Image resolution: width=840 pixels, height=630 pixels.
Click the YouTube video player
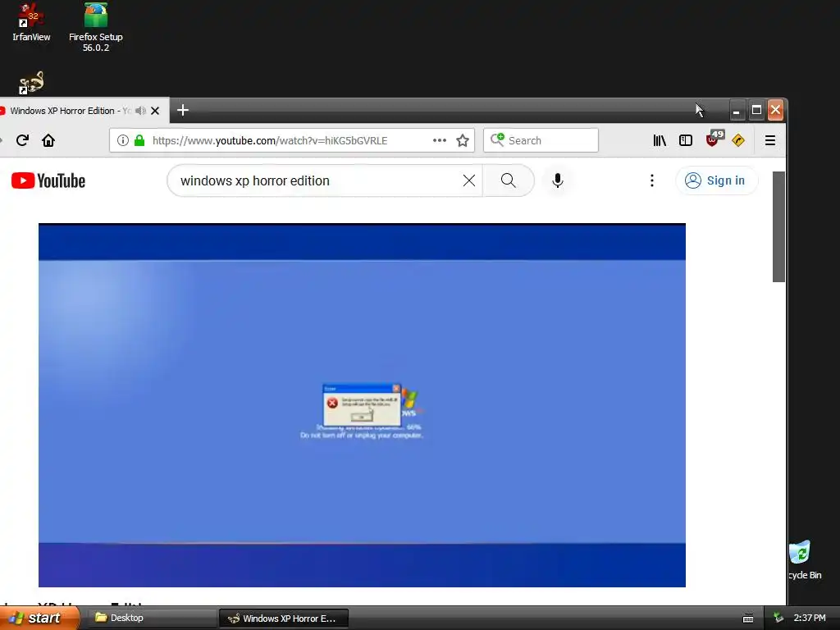pos(362,405)
